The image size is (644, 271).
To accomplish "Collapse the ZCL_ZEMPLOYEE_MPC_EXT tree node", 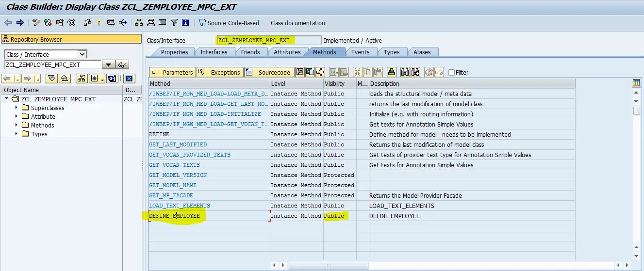I will (7, 99).
